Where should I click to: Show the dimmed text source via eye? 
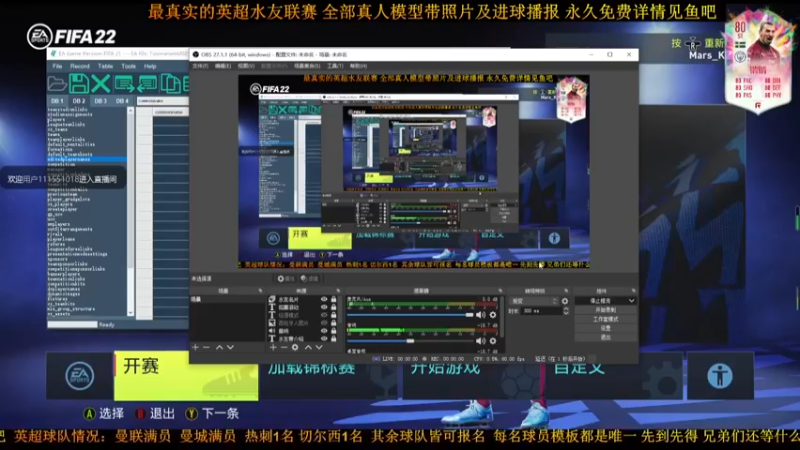coord(324,315)
